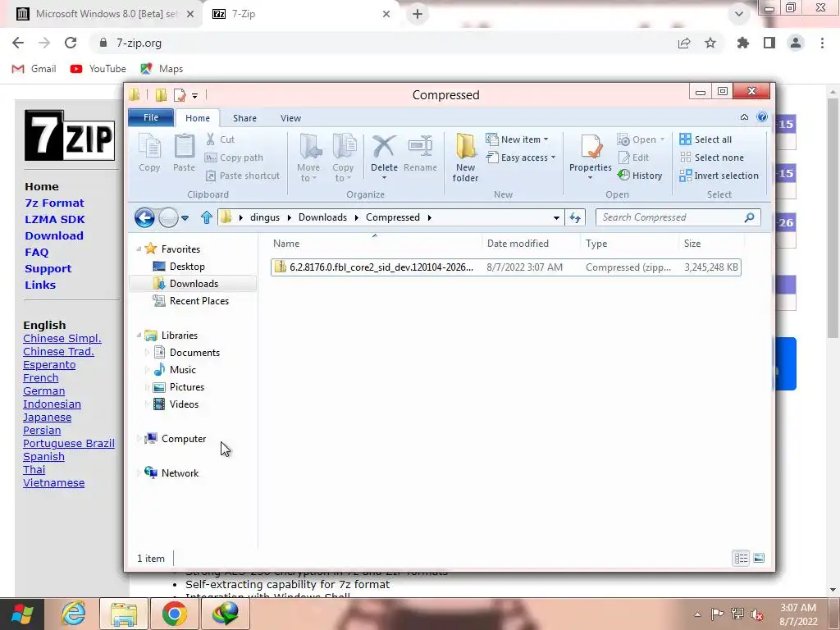This screenshot has height=630, width=840.
Task: Select Computer in the navigation pane
Action: (183, 439)
